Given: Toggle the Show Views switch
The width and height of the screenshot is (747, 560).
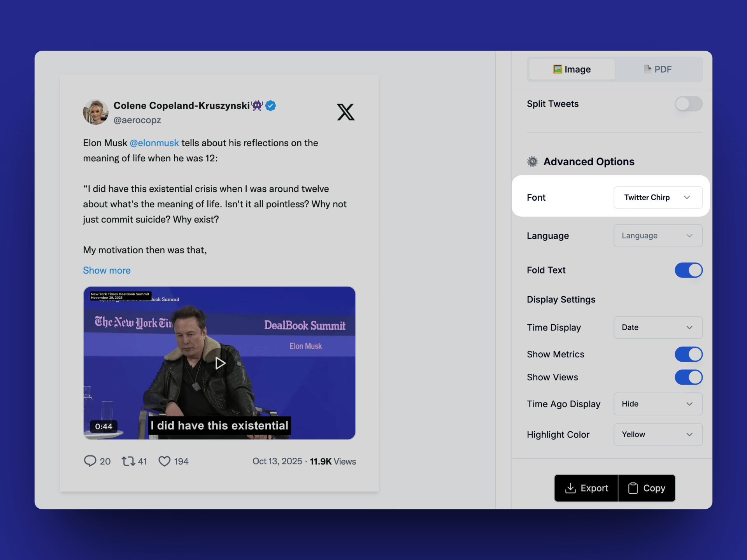Looking at the screenshot, I should click(688, 377).
